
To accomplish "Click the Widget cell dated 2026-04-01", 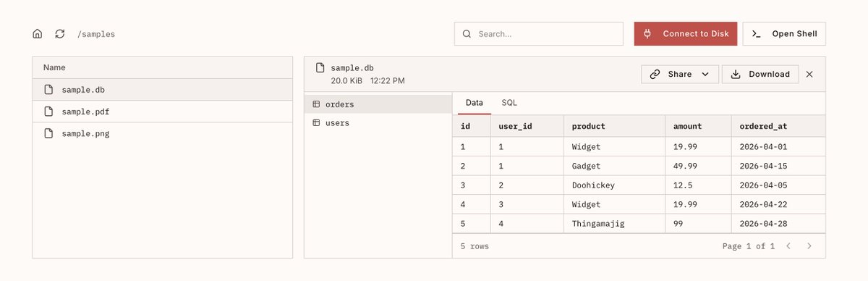I will tap(614, 147).
